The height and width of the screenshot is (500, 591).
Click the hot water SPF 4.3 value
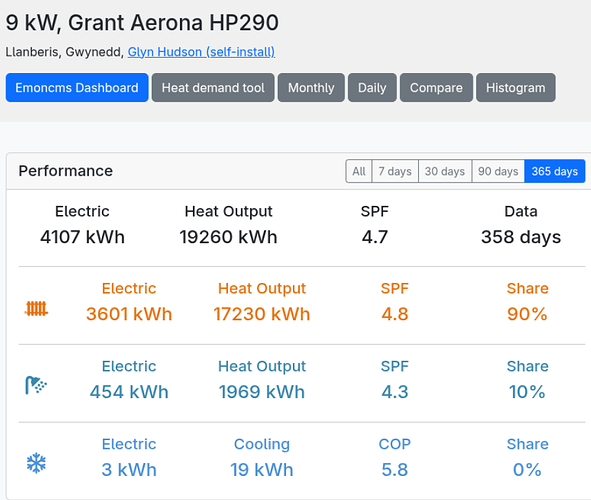tap(395, 392)
